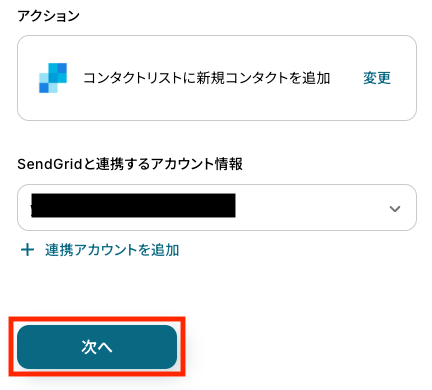The height and width of the screenshot is (390, 432).
Task: Click 変更 to change the action
Action: pyautogui.click(x=377, y=78)
